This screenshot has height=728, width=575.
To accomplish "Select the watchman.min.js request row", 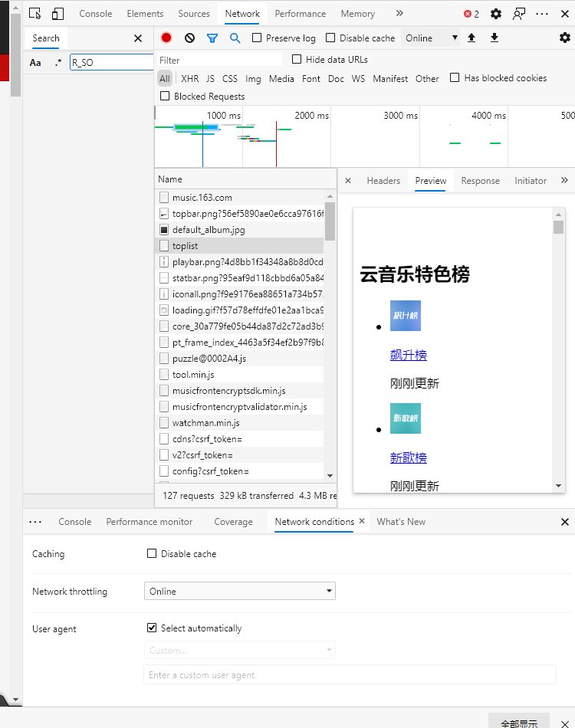I will [x=240, y=422].
